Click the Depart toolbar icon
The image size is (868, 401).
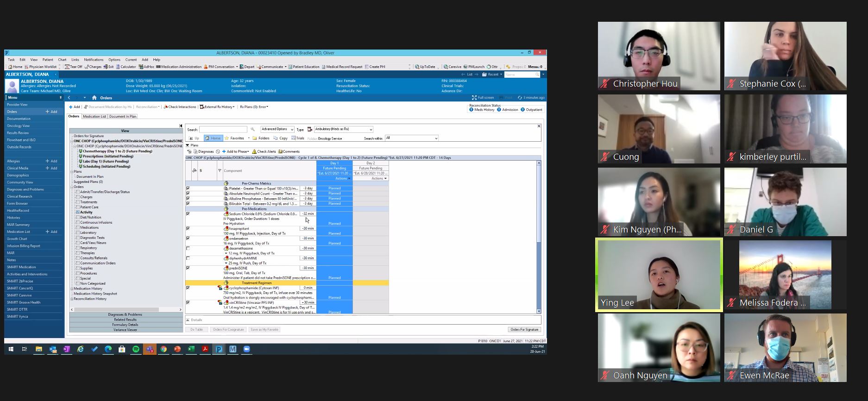[247, 67]
